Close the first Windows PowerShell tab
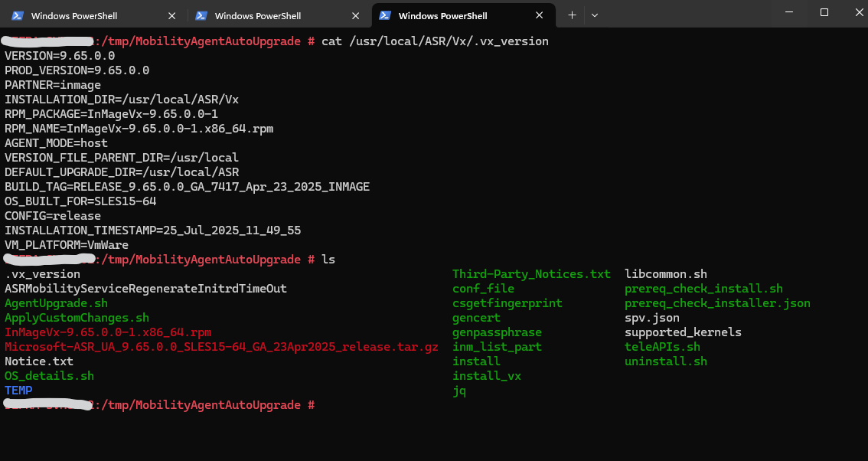This screenshot has height=461, width=868. tap(171, 15)
